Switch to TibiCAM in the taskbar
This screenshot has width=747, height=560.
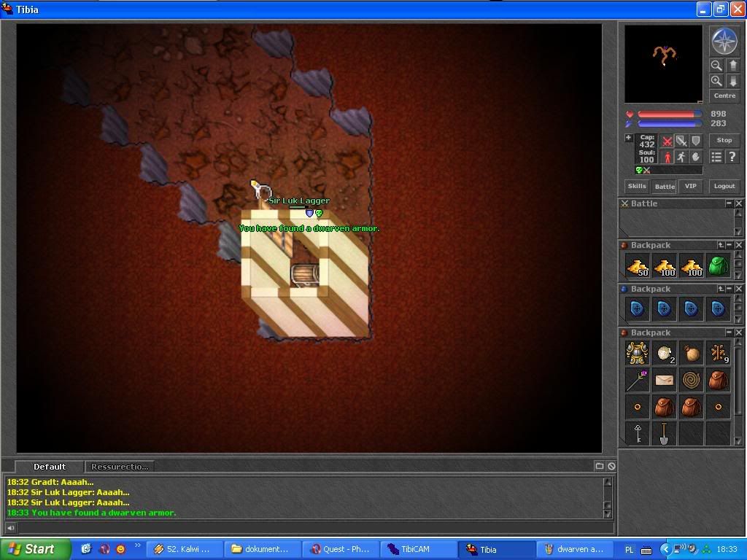[x=418, y=549]
